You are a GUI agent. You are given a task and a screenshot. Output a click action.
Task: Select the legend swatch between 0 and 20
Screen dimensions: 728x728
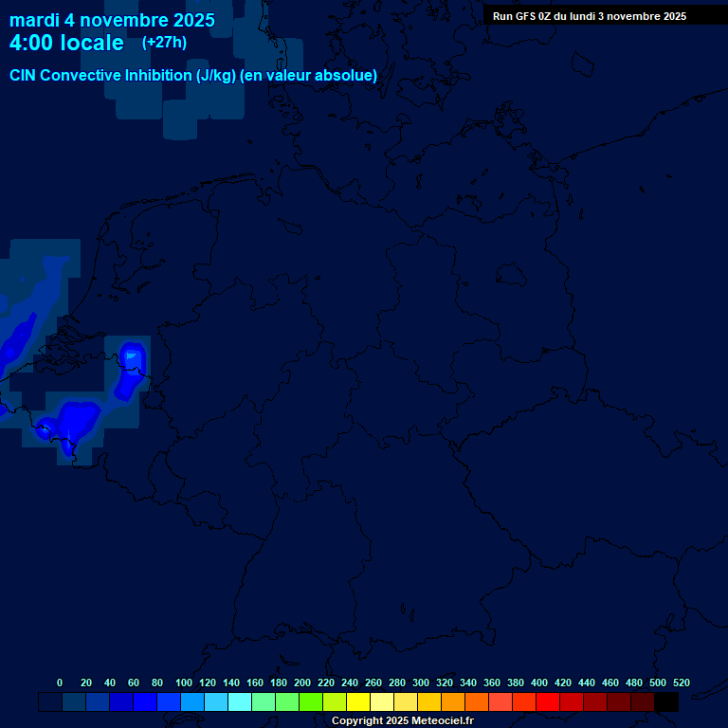[x=74, y=701]
